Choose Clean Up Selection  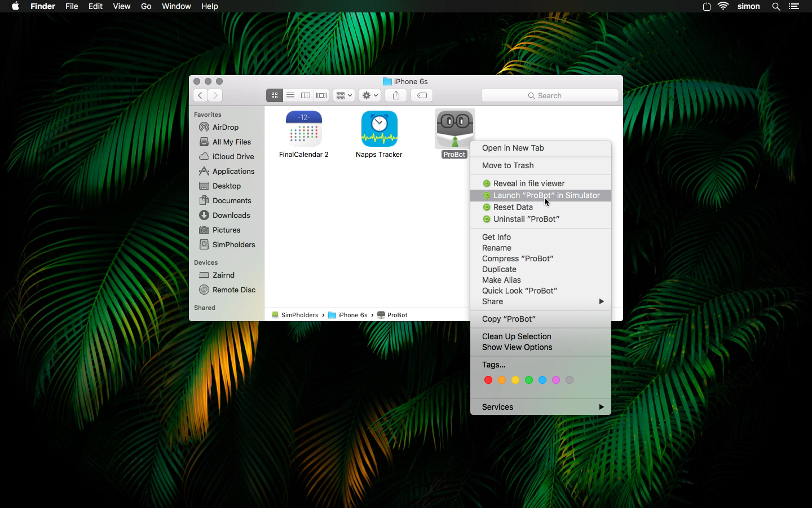pyautogui.click(x=541, y=336)
